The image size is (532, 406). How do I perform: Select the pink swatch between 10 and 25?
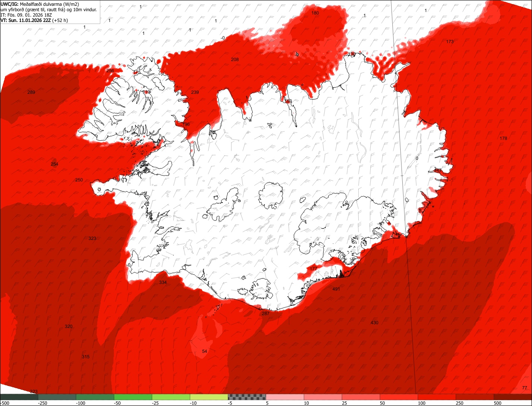point(323,397)
